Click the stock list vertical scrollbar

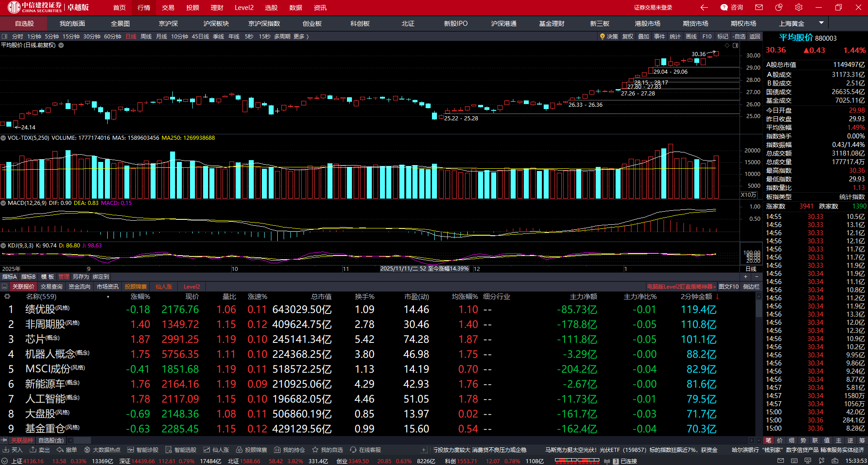(x=759, y=308)
